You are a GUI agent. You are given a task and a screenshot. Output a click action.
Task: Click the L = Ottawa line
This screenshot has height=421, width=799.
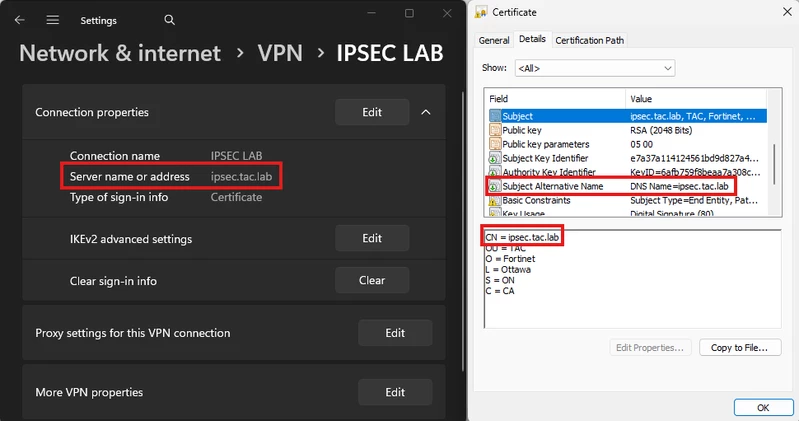508,269
